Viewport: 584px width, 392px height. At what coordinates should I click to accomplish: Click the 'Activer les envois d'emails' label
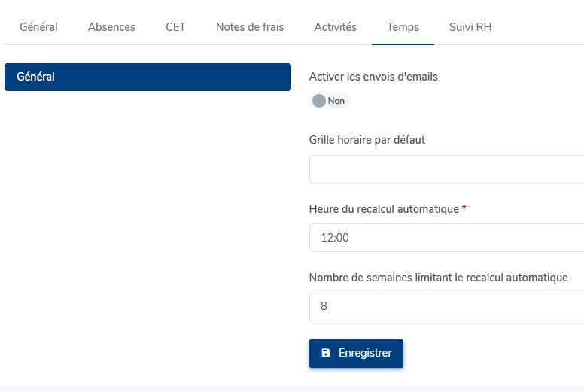(x=373, y=77)
